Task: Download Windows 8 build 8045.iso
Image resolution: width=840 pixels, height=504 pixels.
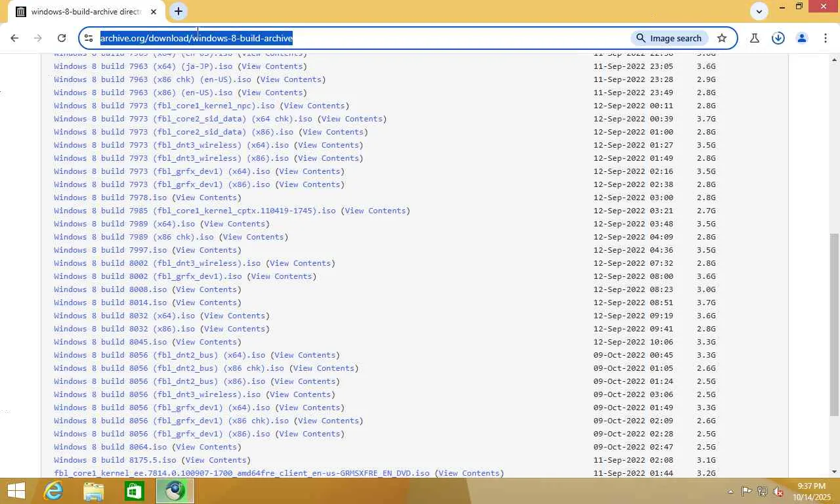Action: click(110, 342)
